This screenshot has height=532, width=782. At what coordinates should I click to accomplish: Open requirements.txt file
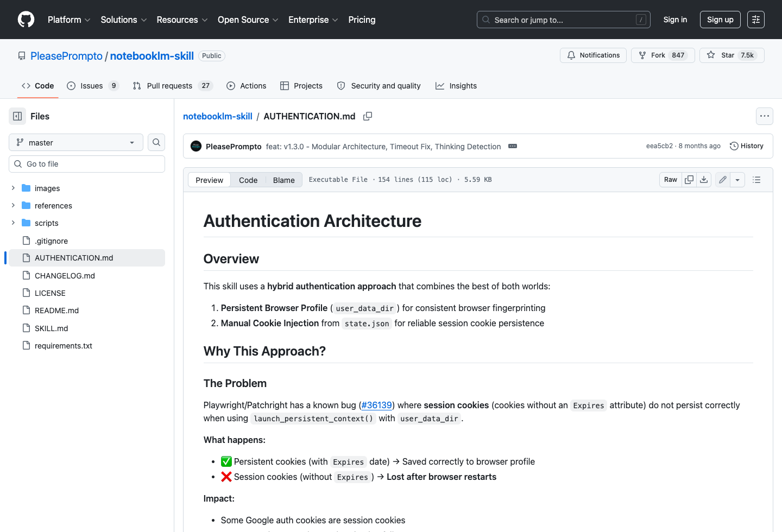pos(64,346)
